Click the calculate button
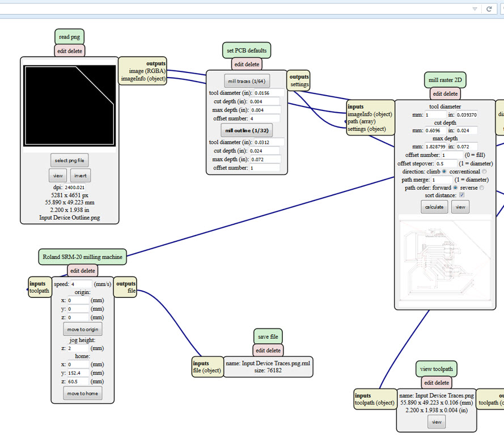The height and width of the screenshot is (435, 504). click(x=434, y=207)
